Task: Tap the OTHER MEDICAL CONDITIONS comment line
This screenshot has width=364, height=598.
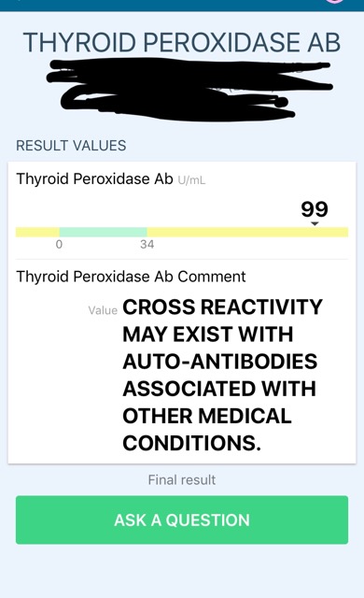Action: 207,430
